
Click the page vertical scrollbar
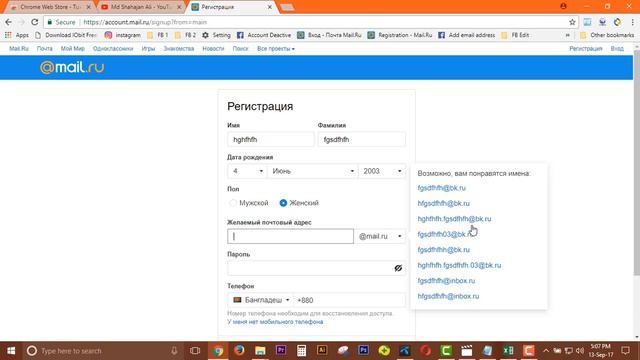click(x=637, y=163)
